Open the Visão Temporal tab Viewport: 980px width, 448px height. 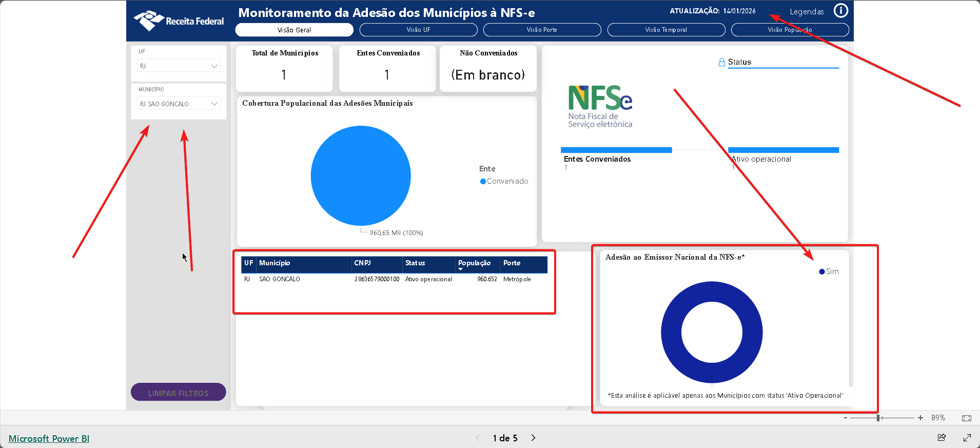[665, 30]
